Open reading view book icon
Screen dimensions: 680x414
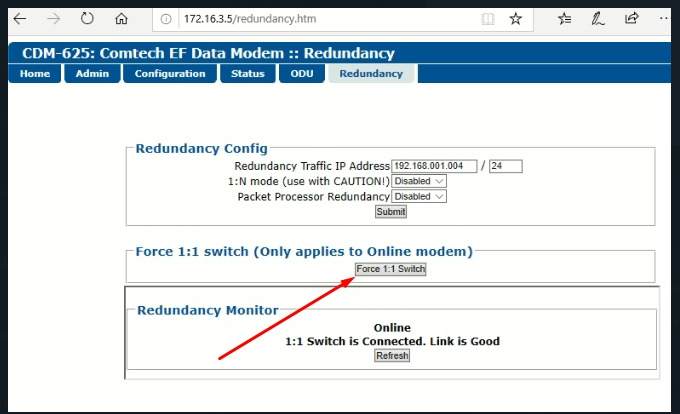point(488,19)
